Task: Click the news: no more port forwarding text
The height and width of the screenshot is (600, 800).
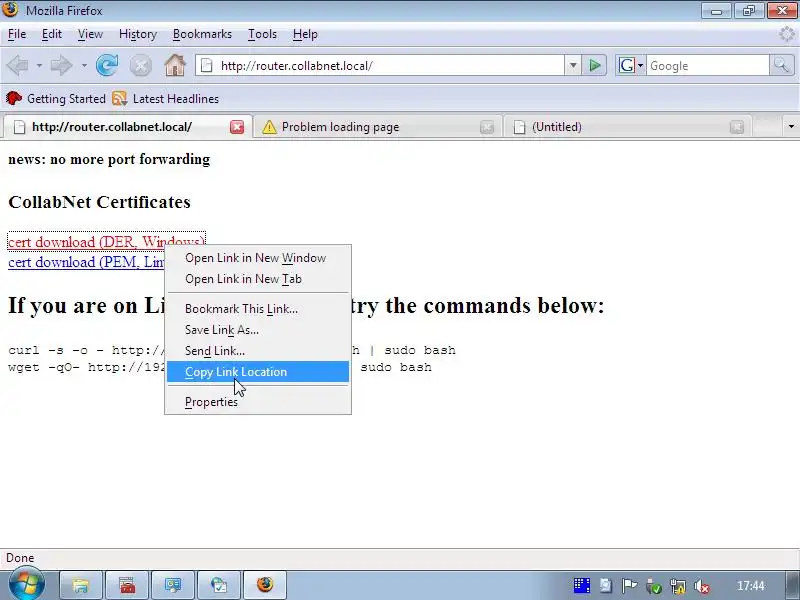Action: (109, 159)
